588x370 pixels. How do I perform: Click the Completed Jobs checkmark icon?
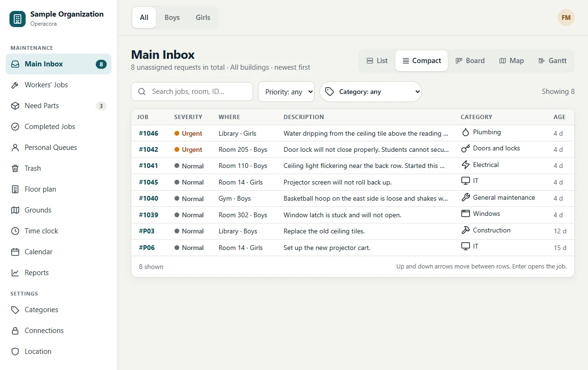point(15,127)
